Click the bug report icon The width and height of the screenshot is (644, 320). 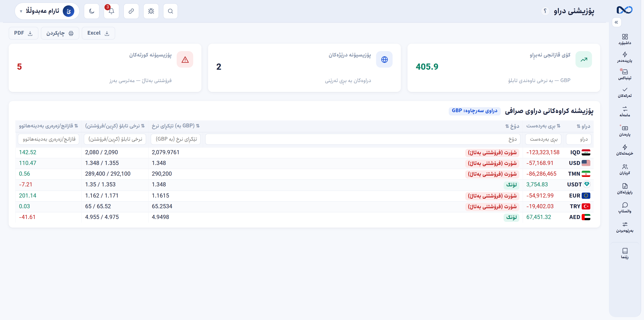coord(151,11)
